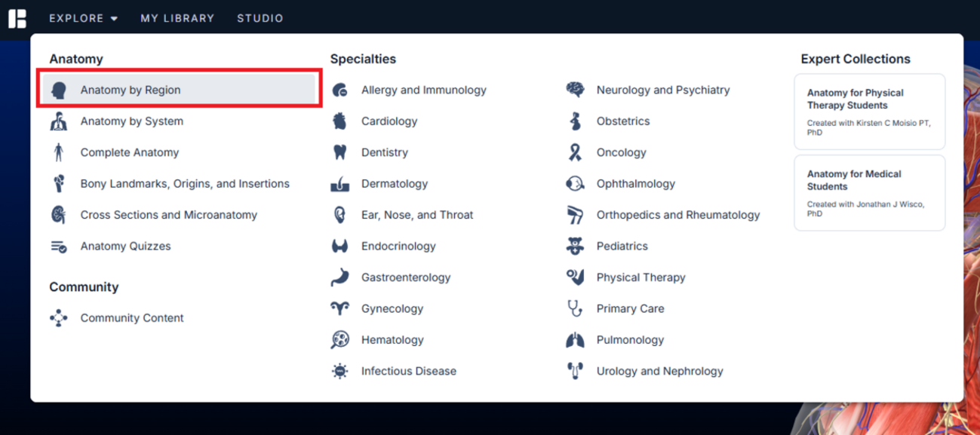Click the stomach icon beside Gastroenterology
This screenshot has height=435, width=980.
pos(340,277)
